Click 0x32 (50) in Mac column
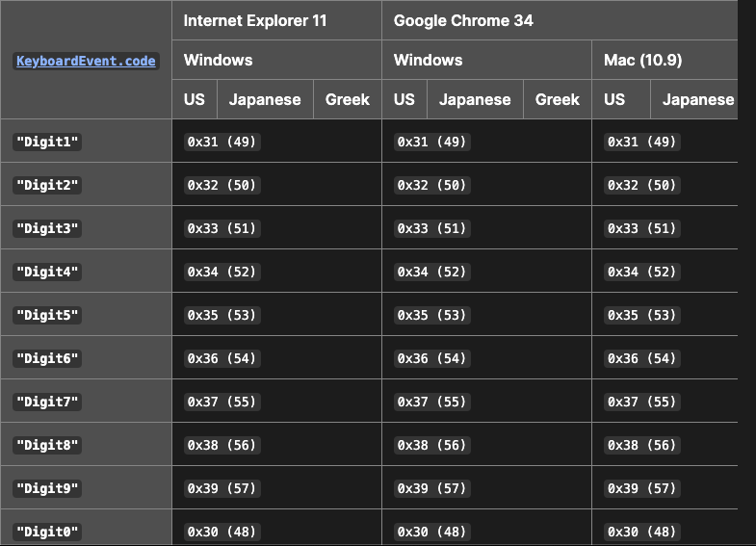This screenshot has width=756, height=546. click(642, 186)
